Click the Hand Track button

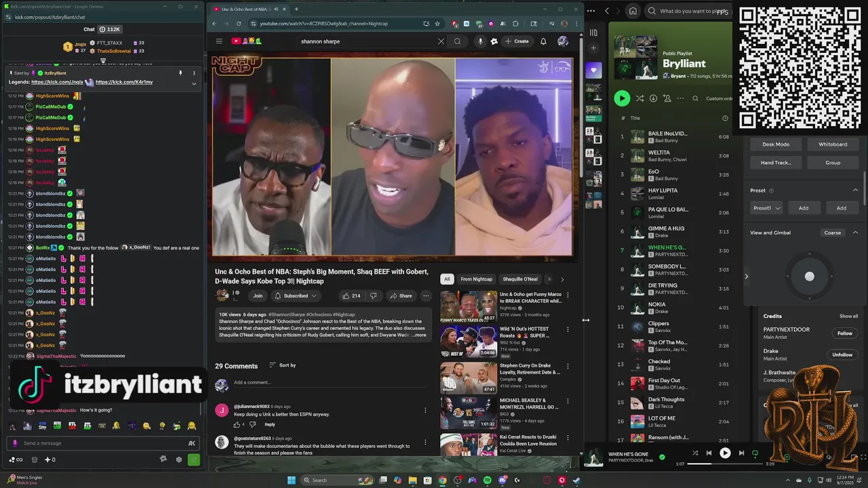point(776,163)
